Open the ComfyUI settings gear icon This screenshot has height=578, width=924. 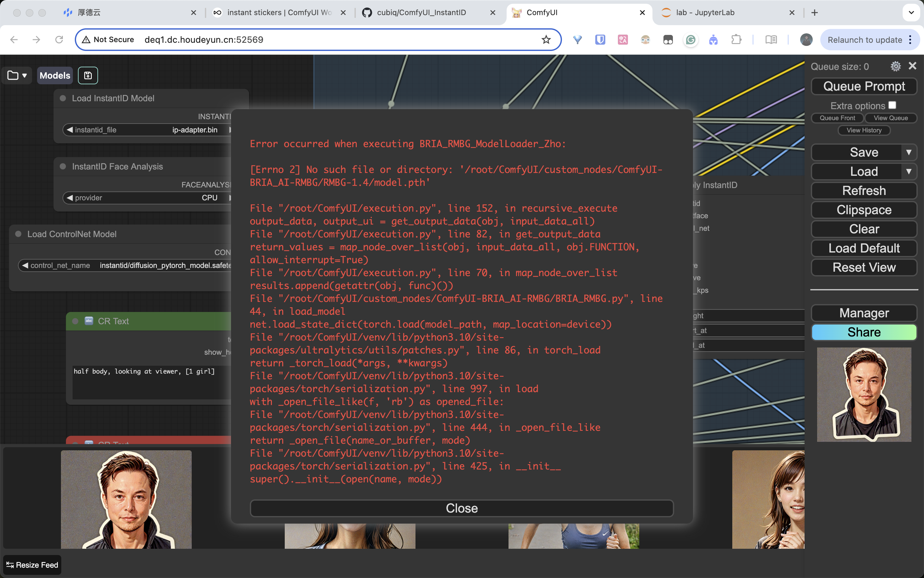[895, 67]
